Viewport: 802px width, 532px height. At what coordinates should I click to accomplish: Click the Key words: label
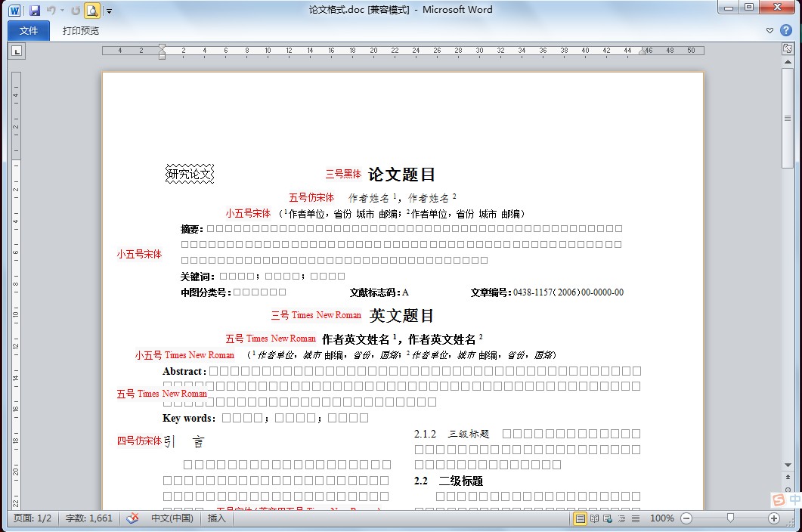point(189,418)
